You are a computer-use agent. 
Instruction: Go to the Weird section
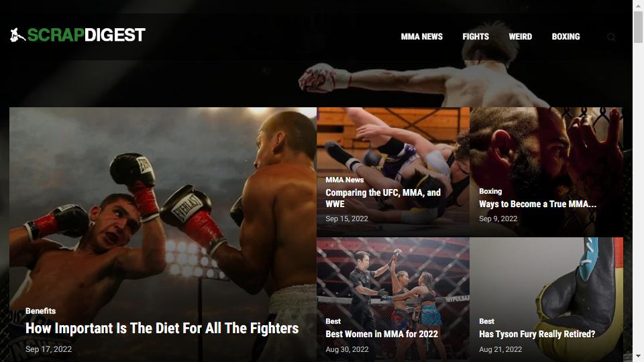[521, 36]
